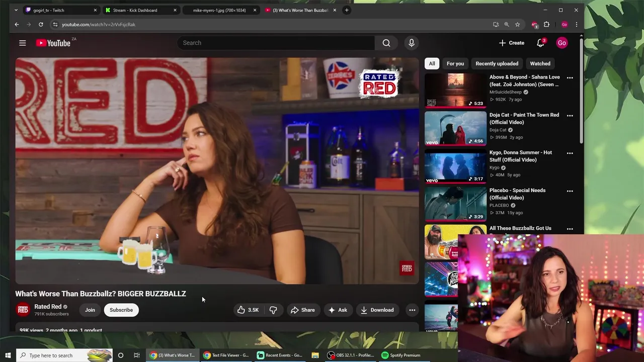
Task: Open Placebo Special Needs thumbnail
Action: pyautogui.click(x=455, y=204)
